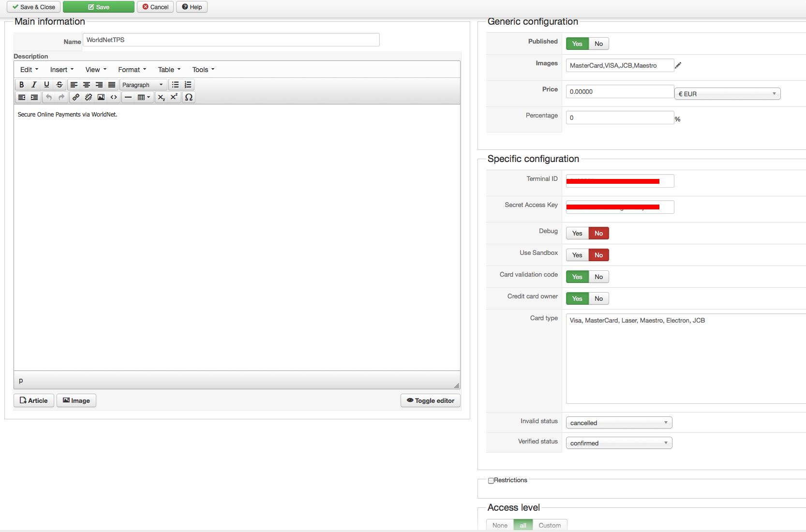Redo the last editor change
Image resolution: width=806 pixels, height=532 pixels.
(61, 97)
